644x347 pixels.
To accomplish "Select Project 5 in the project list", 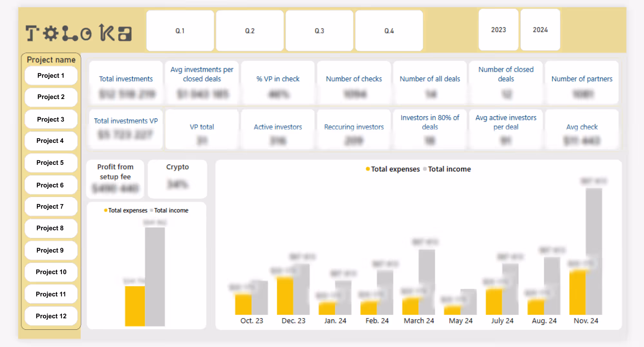I will 51,163.
